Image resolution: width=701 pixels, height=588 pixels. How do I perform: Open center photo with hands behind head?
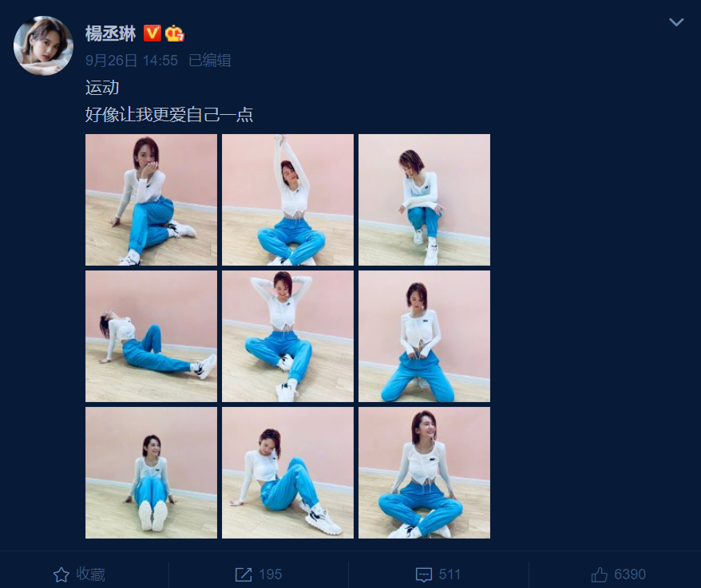pos(288,337)
